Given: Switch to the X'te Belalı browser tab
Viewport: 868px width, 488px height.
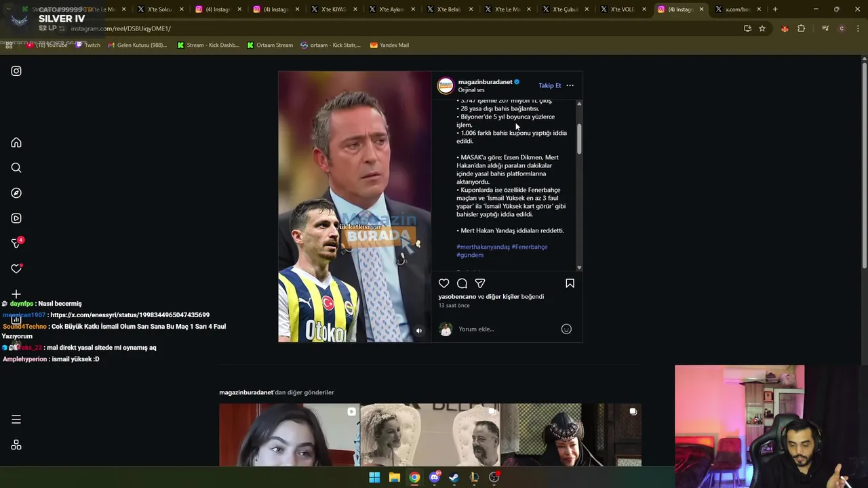Looking at the screenshot, I should click(x=449, y=9).
